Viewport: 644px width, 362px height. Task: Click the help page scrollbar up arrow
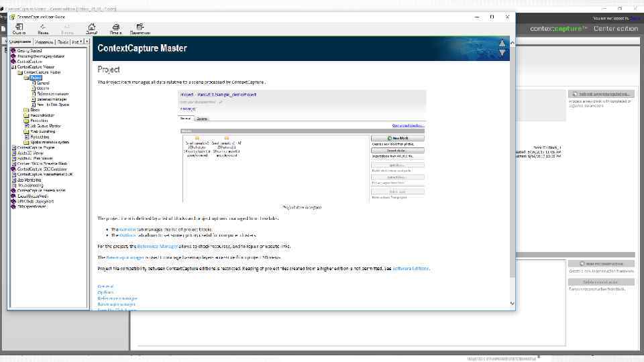512,42
